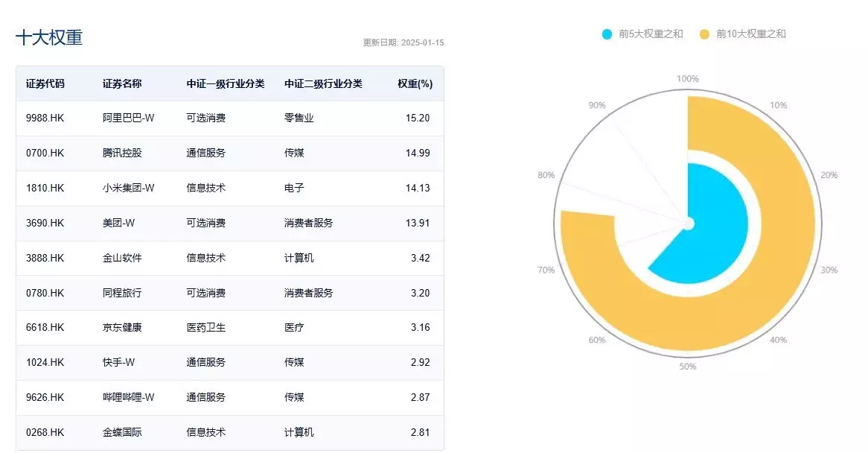The height and width of the screenshot is (453, 868).
Task: Select the 0700.HK code cell
Action: pos(45,153)
